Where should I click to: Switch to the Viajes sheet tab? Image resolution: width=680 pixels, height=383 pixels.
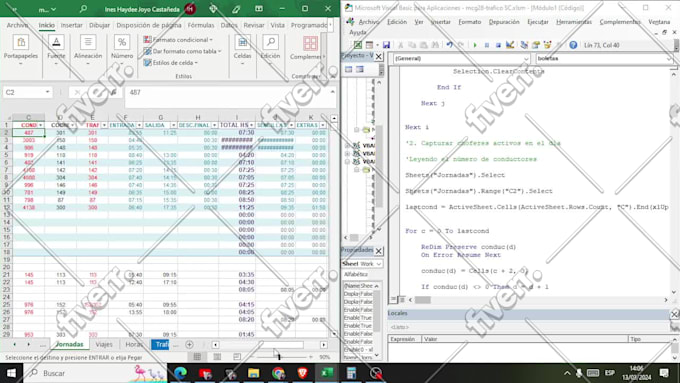click(104, 344)
